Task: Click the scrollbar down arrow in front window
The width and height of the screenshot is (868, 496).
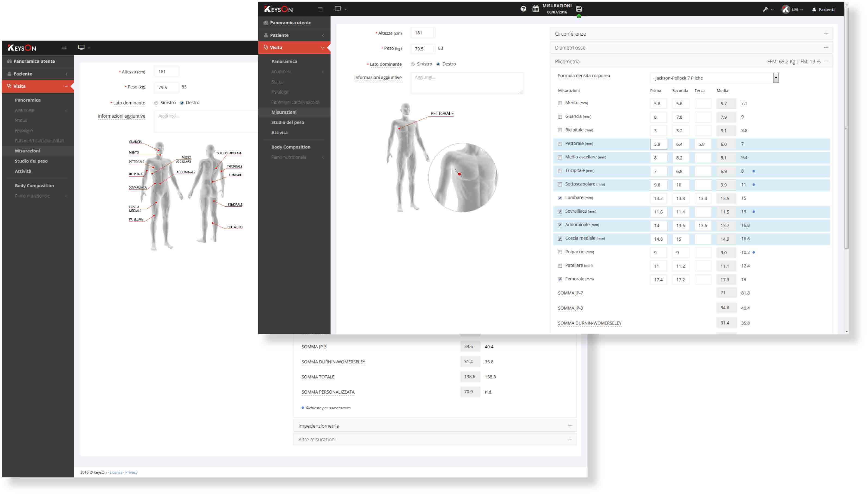Action: (x=846, y=332)
